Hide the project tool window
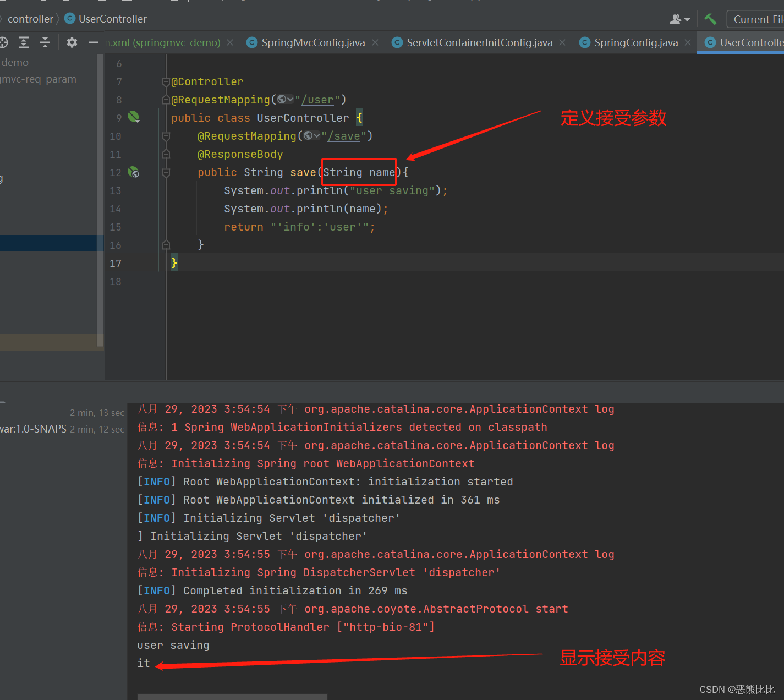784x700 pixels. pyautogui.click(x=94, y=42)
